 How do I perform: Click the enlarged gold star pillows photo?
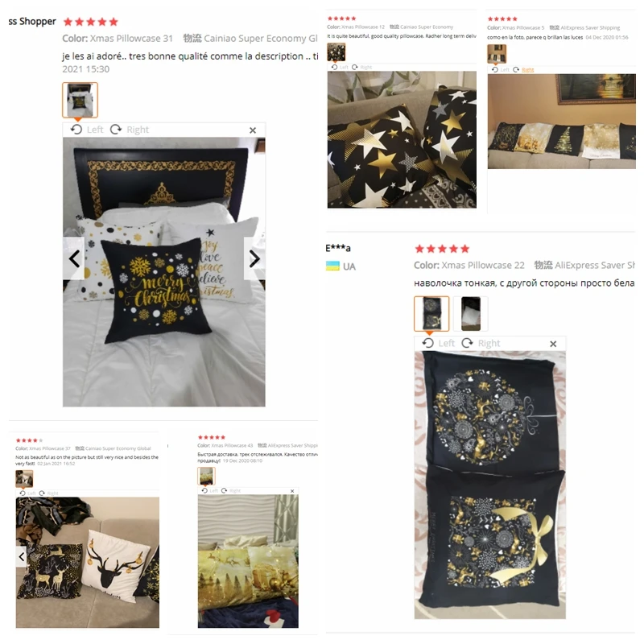click(x=402, y=139)
